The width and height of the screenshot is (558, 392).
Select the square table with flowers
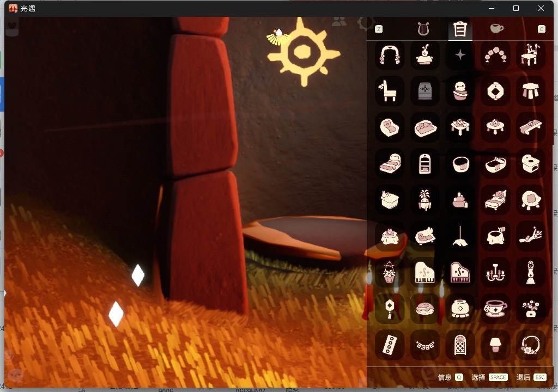point(460,127)
